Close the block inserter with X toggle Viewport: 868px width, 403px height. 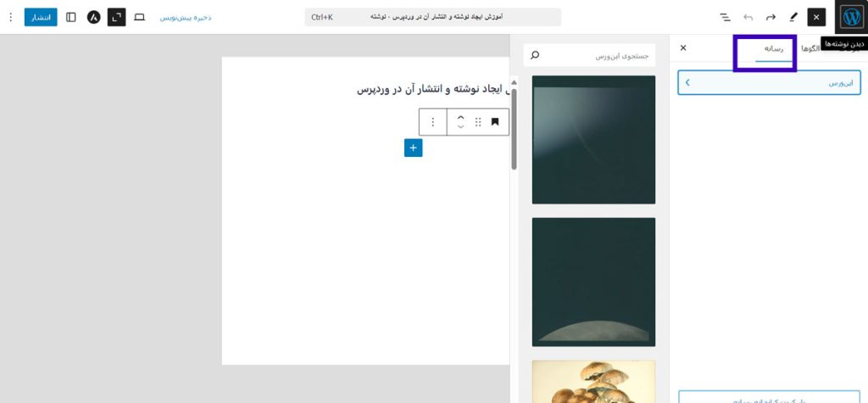(816, 17)
